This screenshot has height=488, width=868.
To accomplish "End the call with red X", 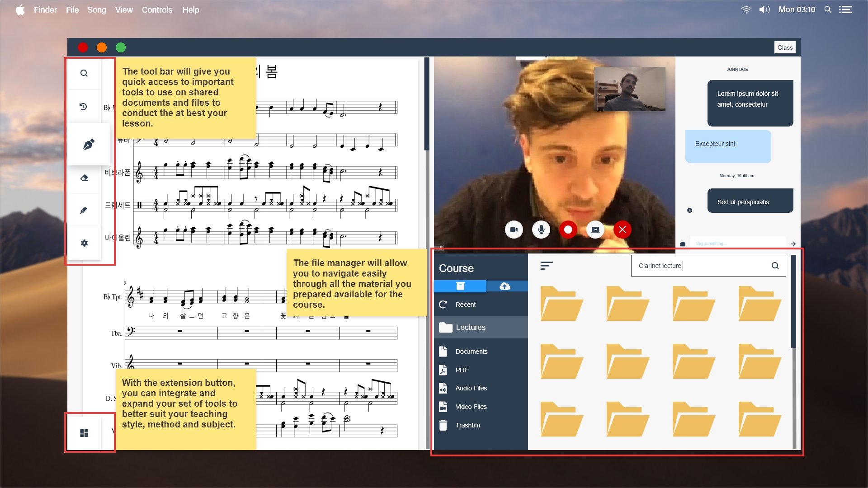I will [x=623, y=230].
